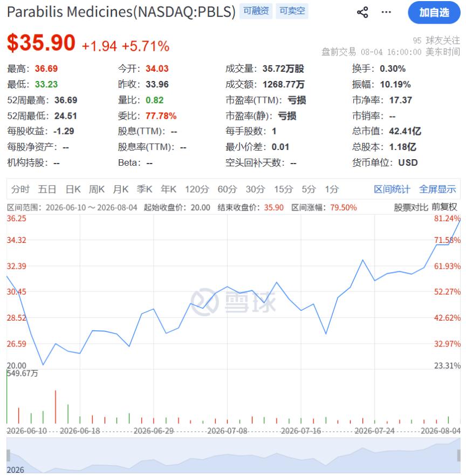Image resolution: width=466 pixels, height=476 pixels.
Task: Click the 换手 value 0.30%
Action: (393, 69)
